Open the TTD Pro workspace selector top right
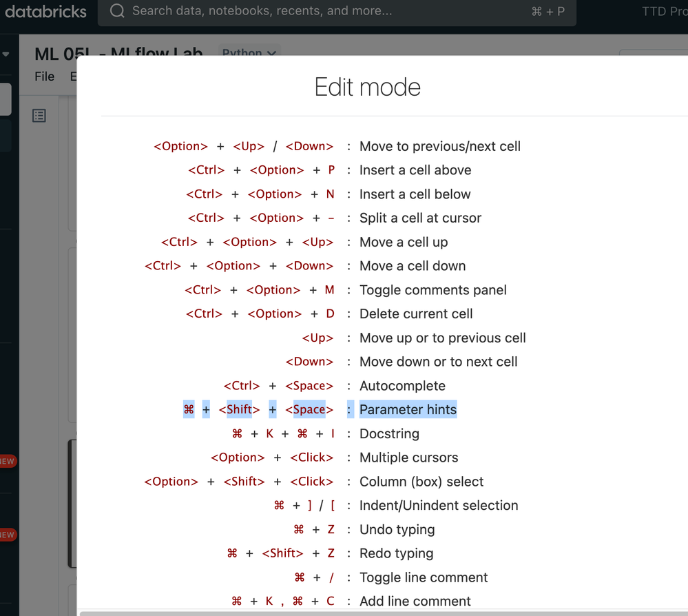Viewport: 688px width, 616px height. [x=665, y=11]
